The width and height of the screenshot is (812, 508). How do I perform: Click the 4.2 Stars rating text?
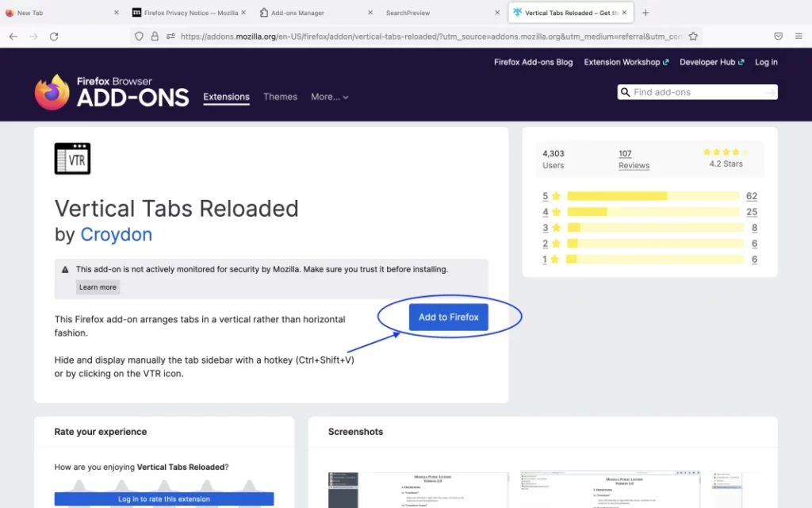tap(726, 164)
